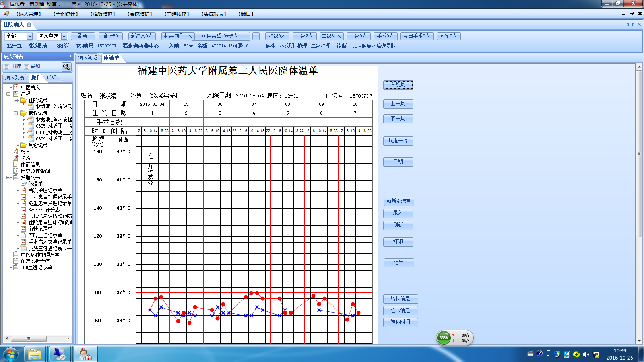Click the 其它记录 folder icon
This screenshot has height=362, width=644.
coord(23,145)
